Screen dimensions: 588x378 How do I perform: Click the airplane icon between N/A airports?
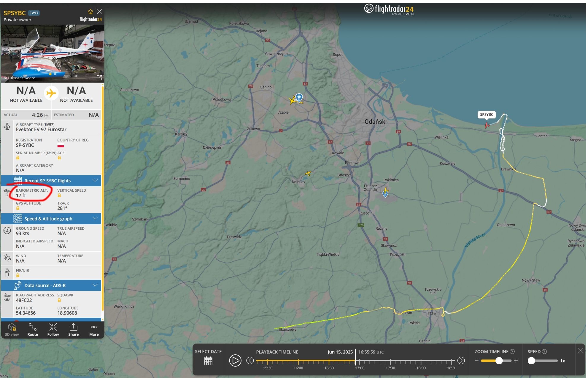[51, 93]
